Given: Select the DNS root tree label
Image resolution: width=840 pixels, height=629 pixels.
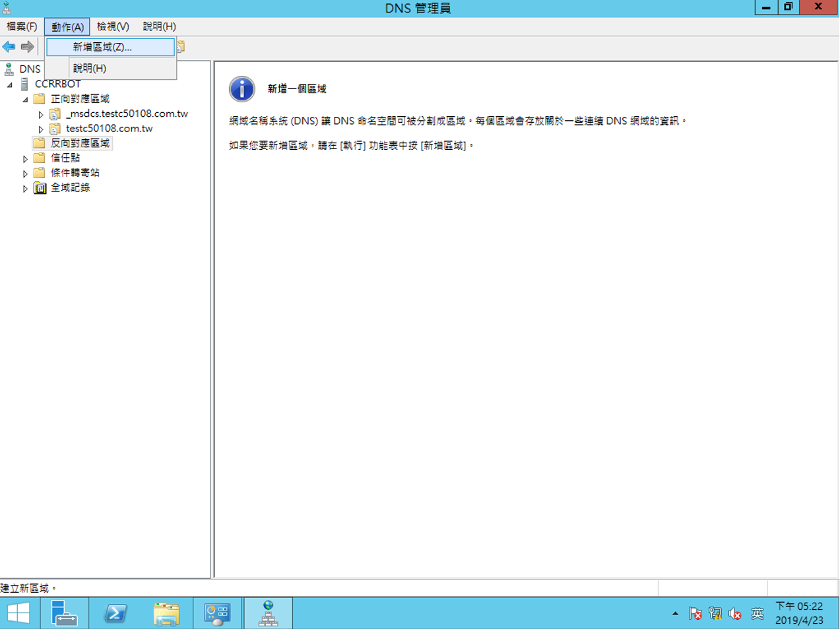Looking at the screenshot, I should 30,69.
